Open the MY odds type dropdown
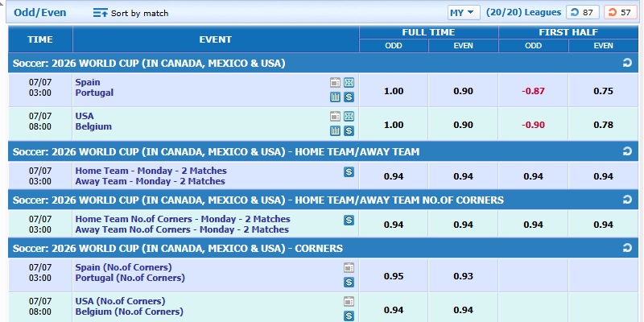The height and width of the screenshot is (322, 644). coord(464,12)
